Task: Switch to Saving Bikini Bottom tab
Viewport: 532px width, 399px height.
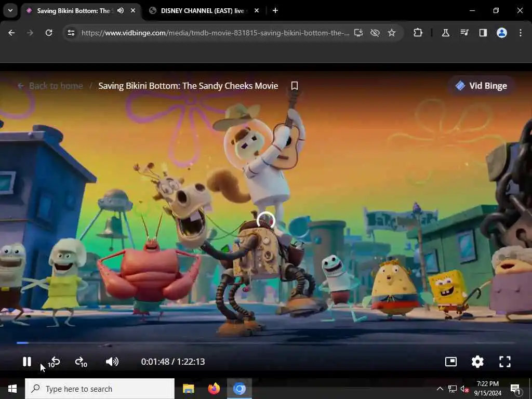Action: point(82,10)
